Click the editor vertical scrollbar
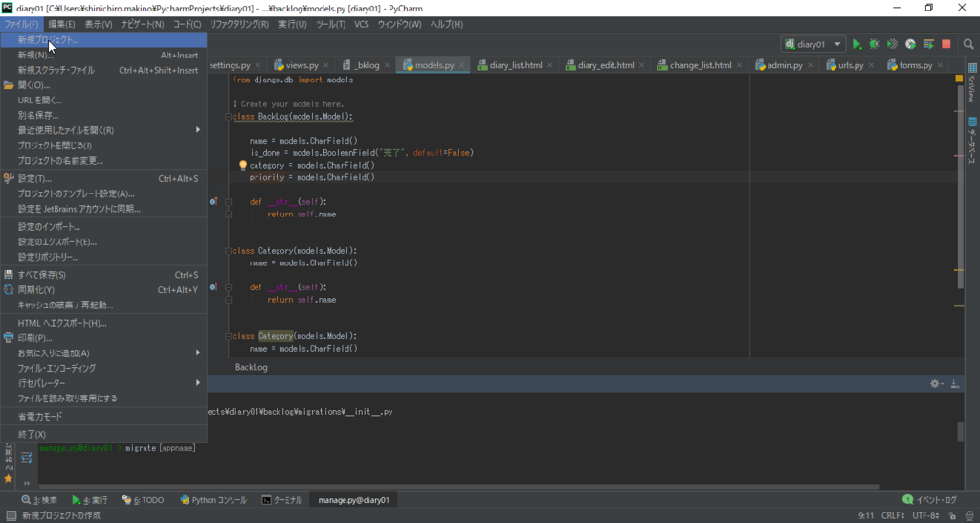980x523 pixels. click(961, 188)
